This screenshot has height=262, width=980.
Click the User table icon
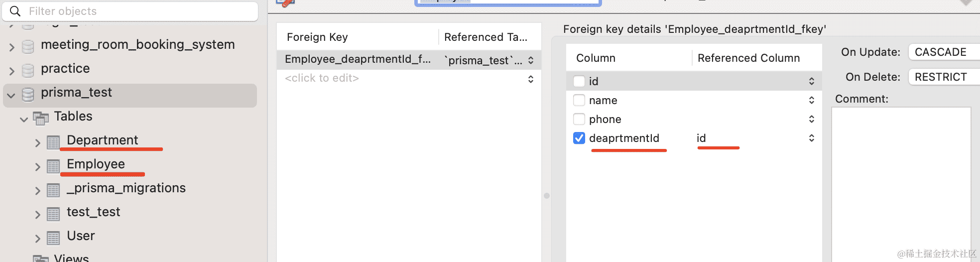[53, 238]
